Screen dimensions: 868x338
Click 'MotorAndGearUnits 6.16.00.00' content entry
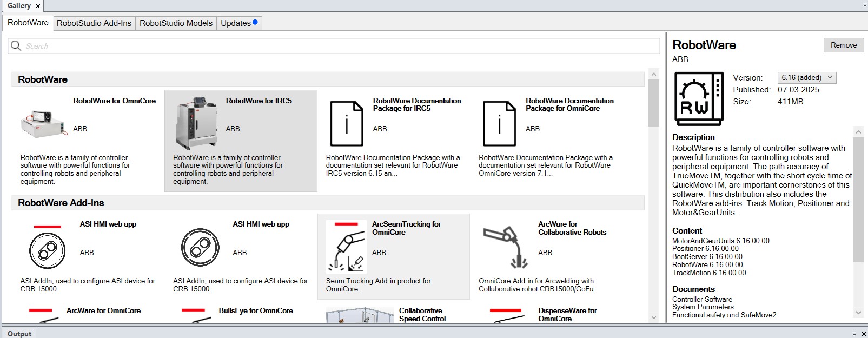click(x=720, y=241)
